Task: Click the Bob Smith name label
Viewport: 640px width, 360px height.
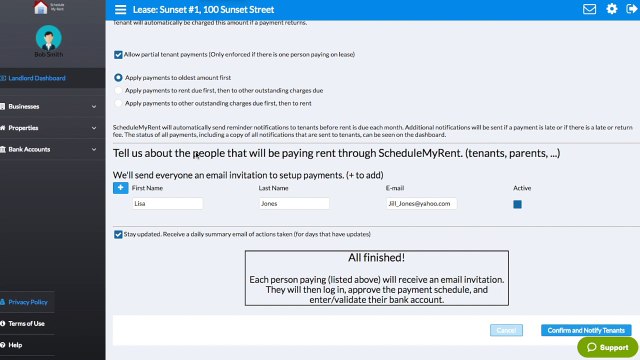Action: 49,54
